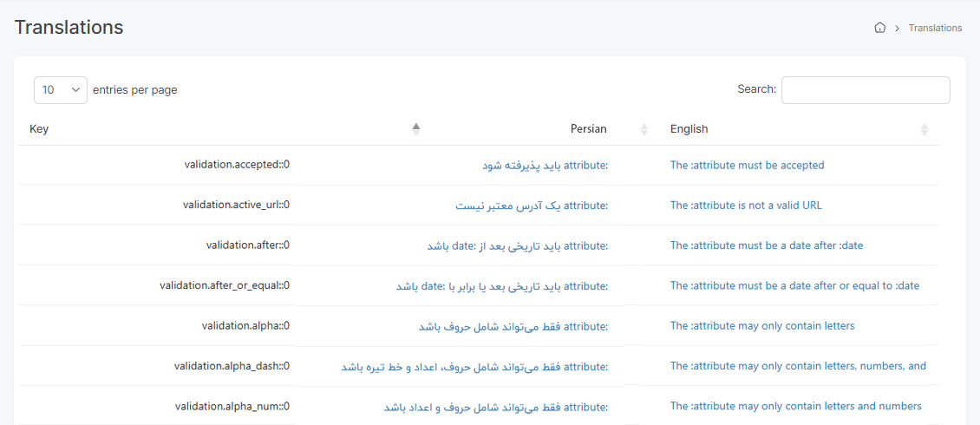
Task: Edit English translation for validation.after_or_equal
Action: point(794,285)
